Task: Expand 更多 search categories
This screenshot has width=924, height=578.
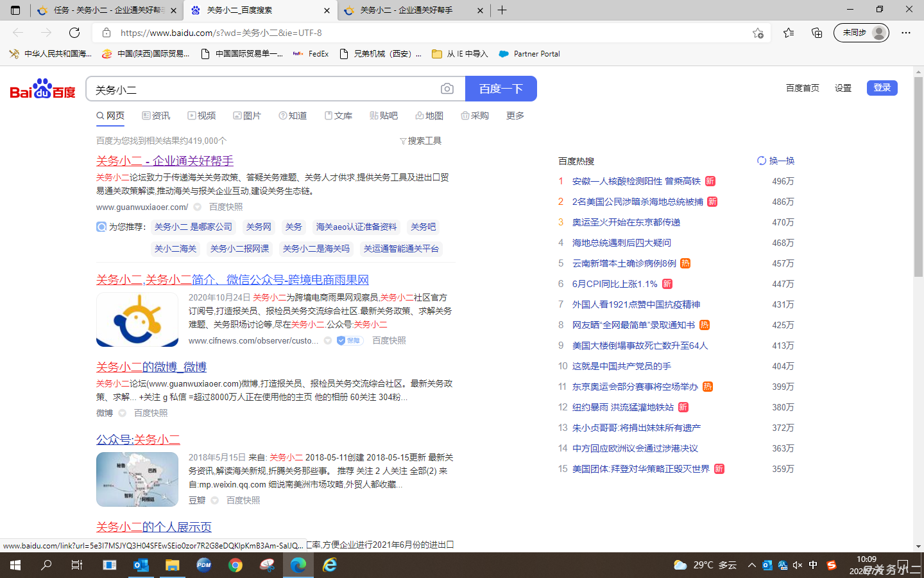Action: click(515, 116)
